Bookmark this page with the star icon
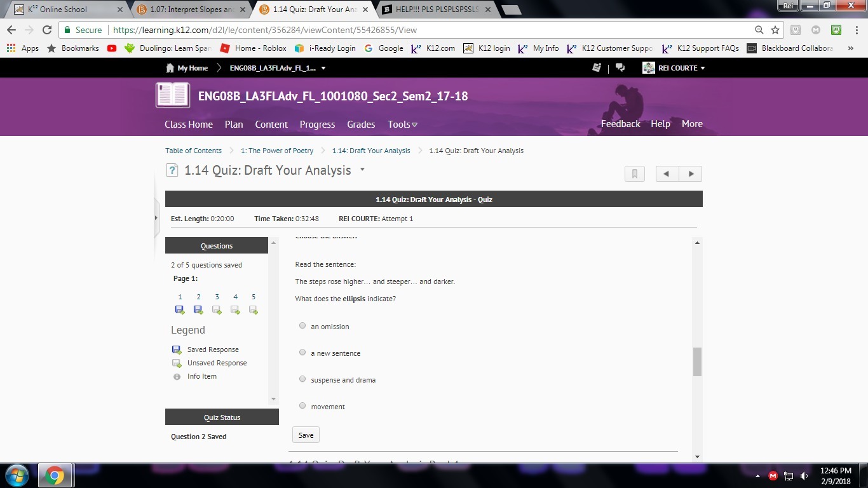The width and height of the screenshot is (868, 488). tap(775, 30)
